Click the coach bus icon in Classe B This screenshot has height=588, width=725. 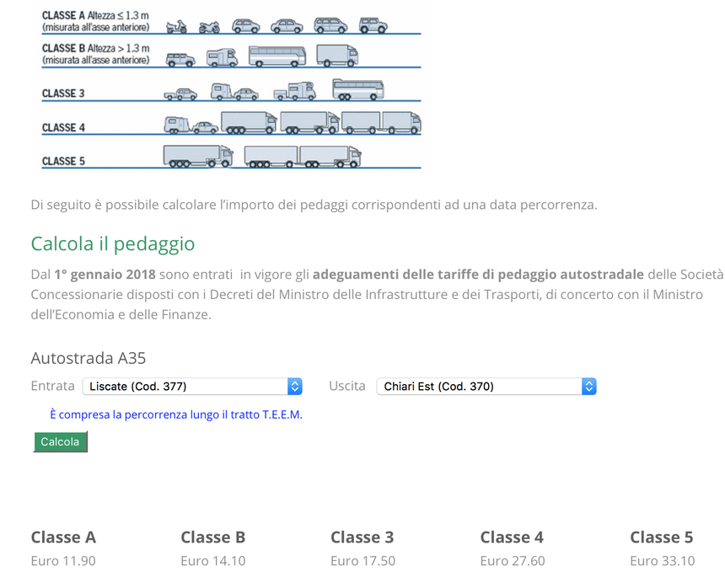point(277,56)
